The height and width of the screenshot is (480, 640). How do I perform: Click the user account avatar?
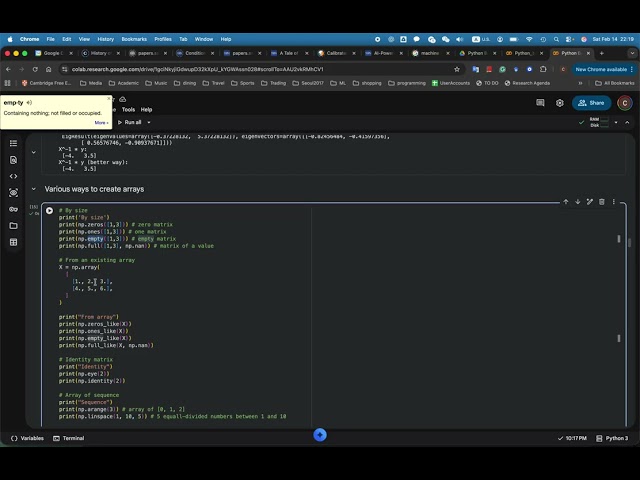click(624, 103)
